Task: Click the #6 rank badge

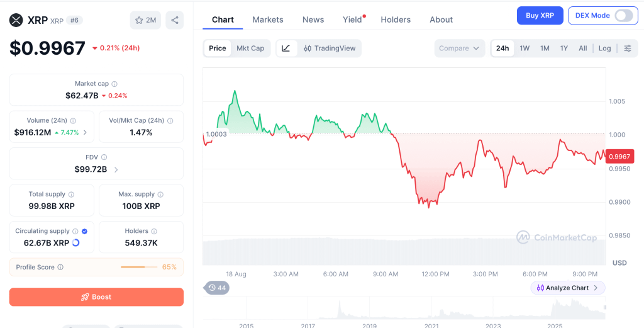Action: [x=74, y=20]
